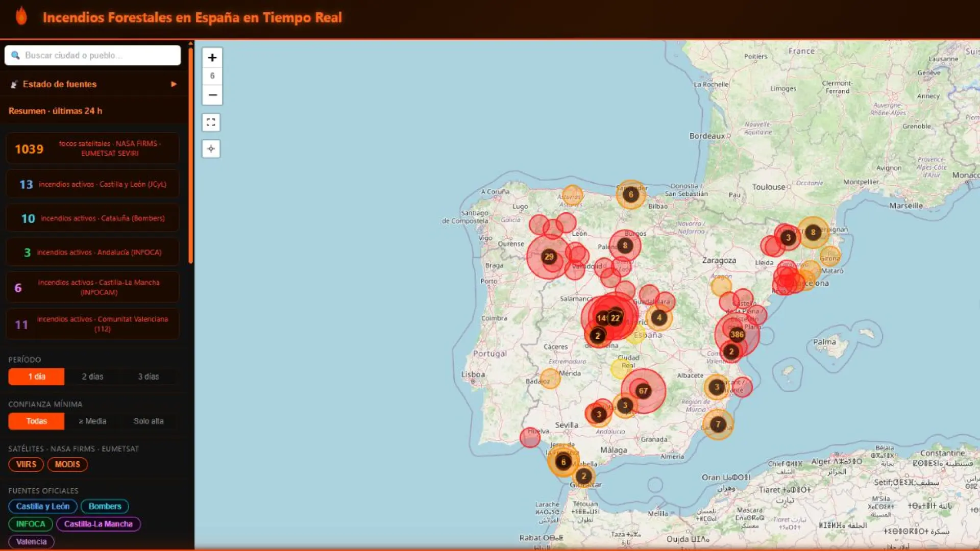This screenshot has width=980, height=551.
Task: Click the Palma label on the map
Action: point(825,342)
